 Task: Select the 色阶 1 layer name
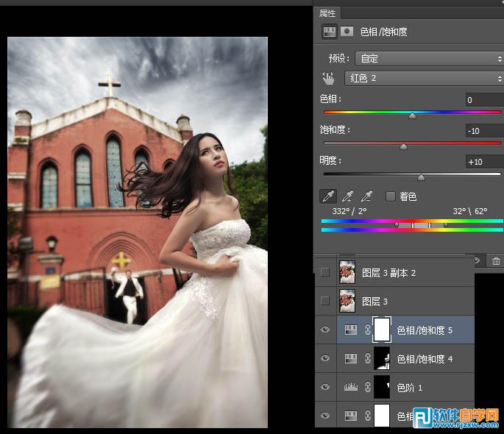[x=410, y=388]
